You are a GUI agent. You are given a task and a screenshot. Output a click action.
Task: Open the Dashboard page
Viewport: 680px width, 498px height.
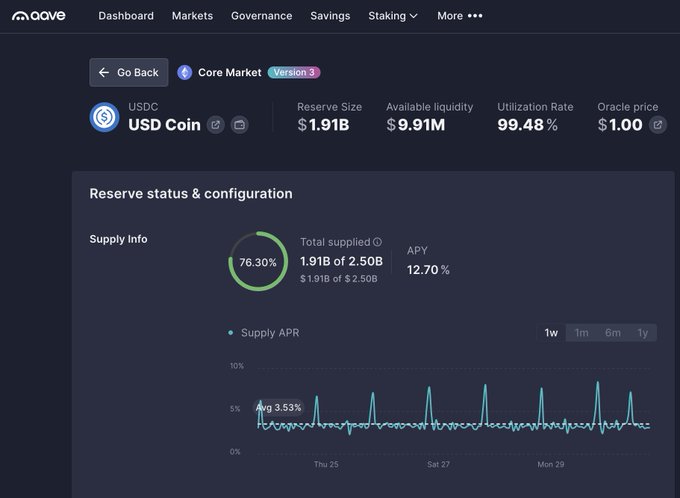(x=126, y=16)
